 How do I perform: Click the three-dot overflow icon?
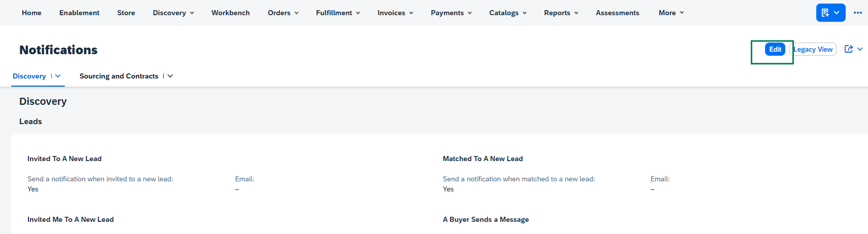(x=858, y=13)
